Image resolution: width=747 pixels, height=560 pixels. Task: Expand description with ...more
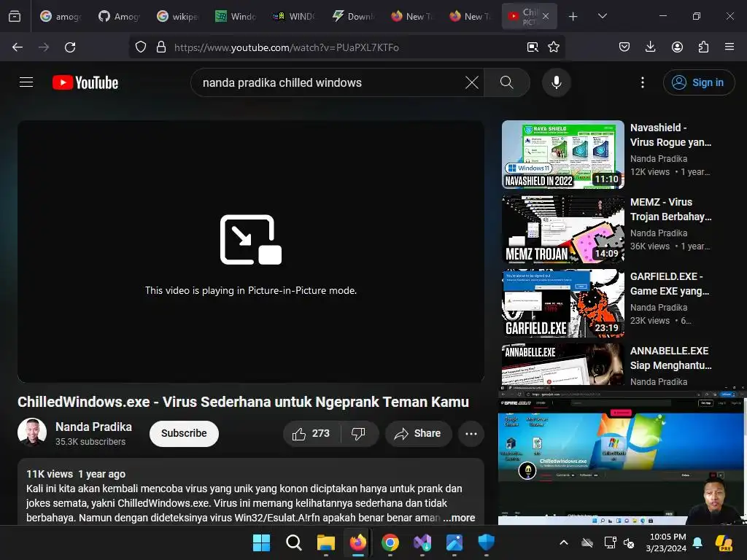tap(460, 518)
